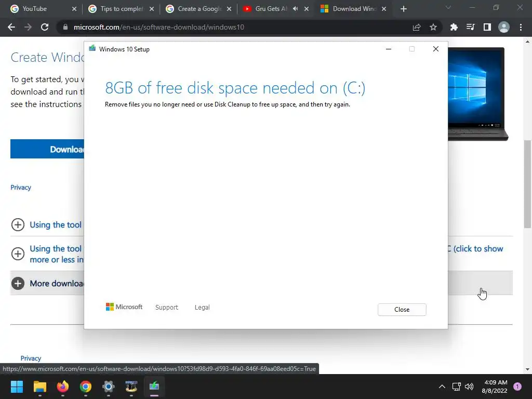Toggle the browser side panel
Image resolution: width=532 pixels, height=399 pixels.
[x=487, y=27]
